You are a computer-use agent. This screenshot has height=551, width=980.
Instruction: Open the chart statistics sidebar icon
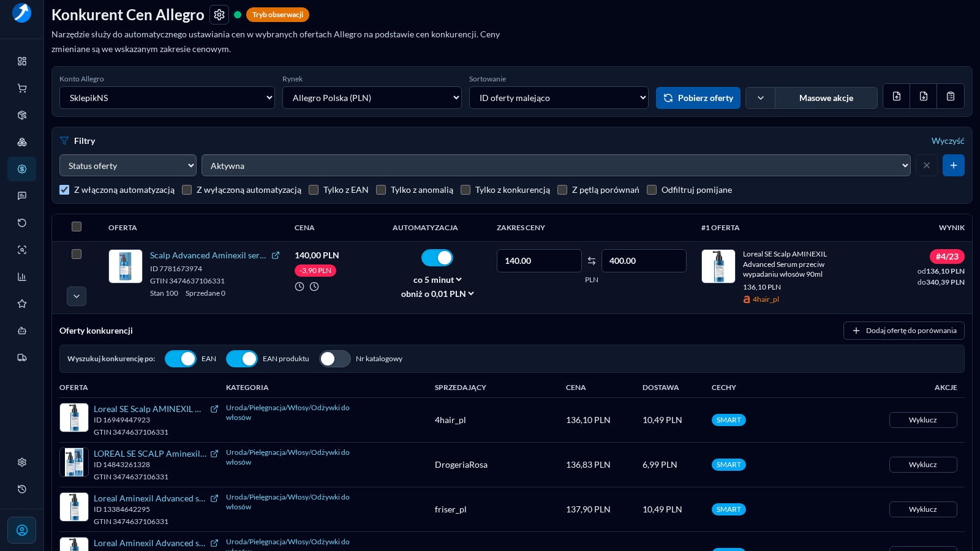tap(22, 277)
